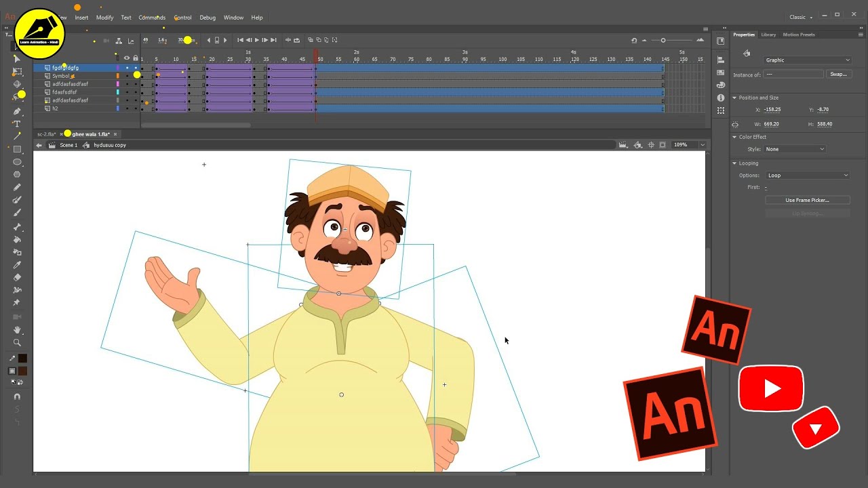Click the stroke color swatch

(x=22, y=358)
